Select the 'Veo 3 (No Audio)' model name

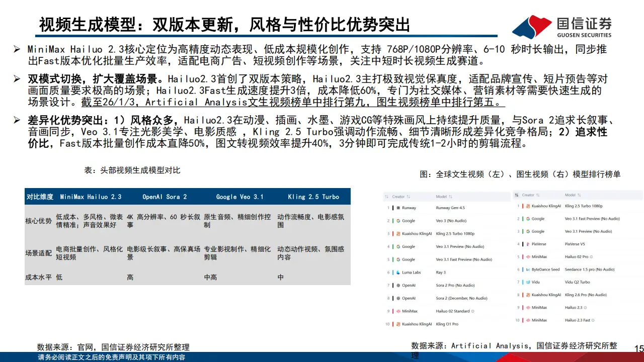click(450, 221)
